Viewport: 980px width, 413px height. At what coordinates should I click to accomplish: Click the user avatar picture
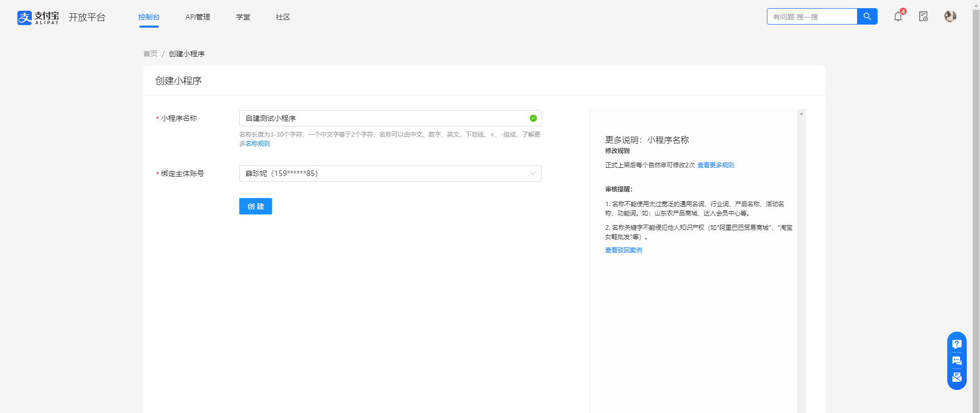(950, 16)
